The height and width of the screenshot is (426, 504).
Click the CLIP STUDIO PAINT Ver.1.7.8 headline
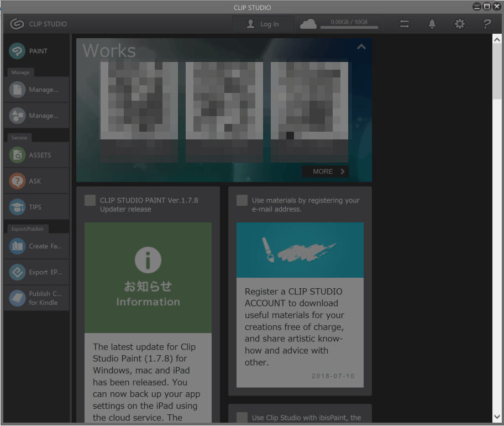[x=149, y=205]
